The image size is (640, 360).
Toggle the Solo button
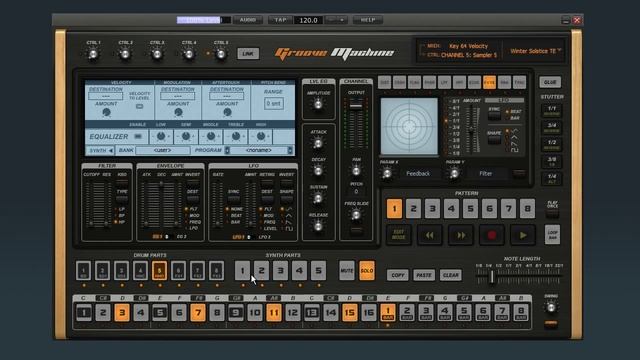click(367, 271)
